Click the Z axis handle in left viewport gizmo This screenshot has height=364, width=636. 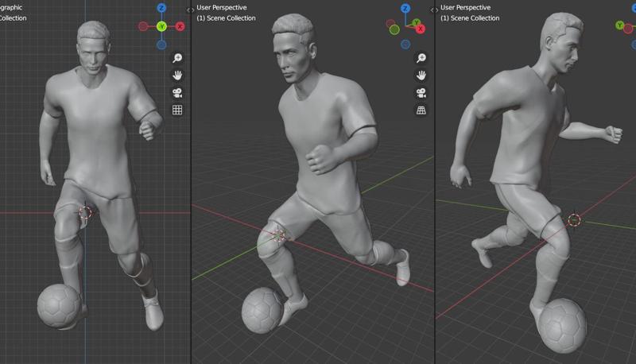pos(161,8)
